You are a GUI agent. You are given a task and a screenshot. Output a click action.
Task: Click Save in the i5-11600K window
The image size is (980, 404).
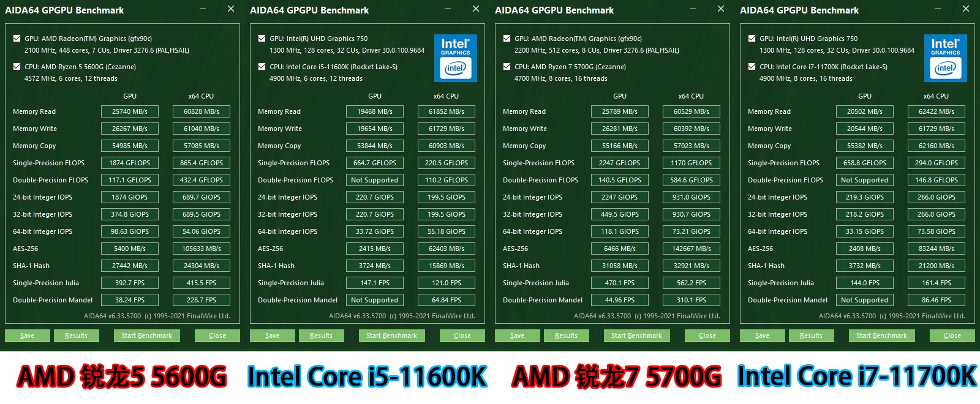tap(272, 335)
